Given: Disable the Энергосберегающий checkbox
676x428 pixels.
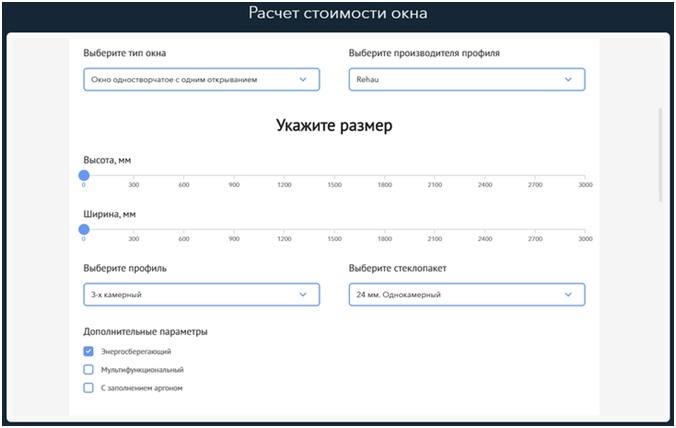Looking at the screenshot, I should click(89, 352).
